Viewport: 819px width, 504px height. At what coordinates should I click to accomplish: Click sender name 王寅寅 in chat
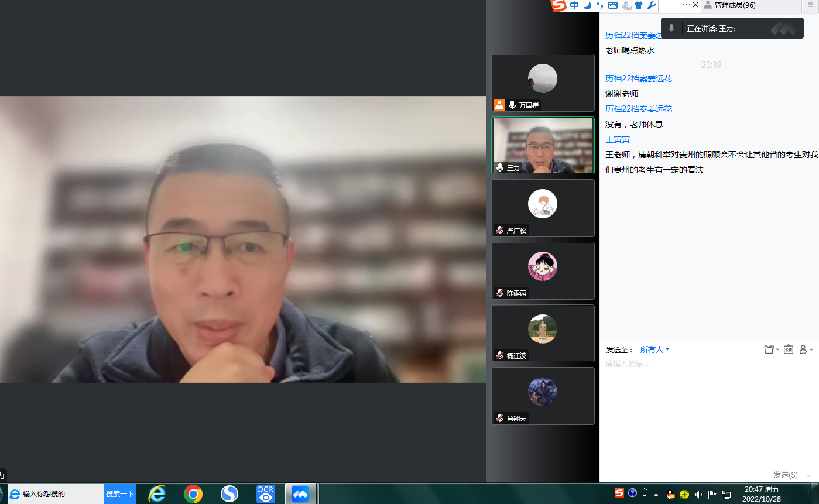click(x=618, y=139)
